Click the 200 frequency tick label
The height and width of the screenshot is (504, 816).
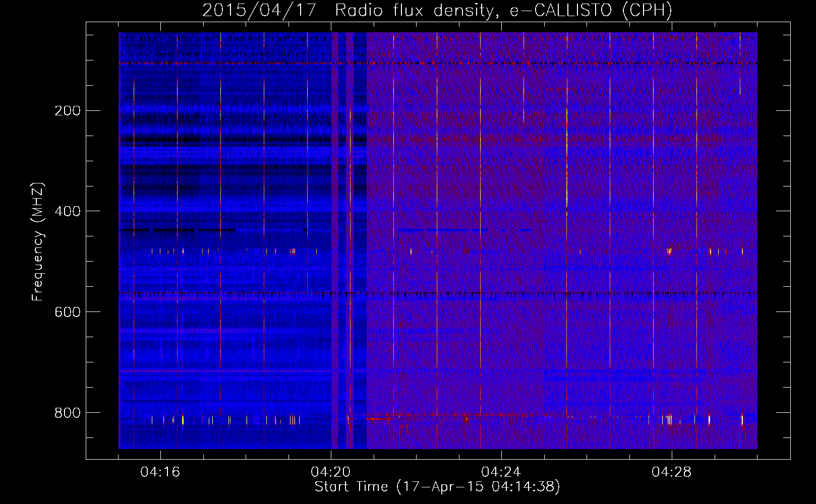pos(68,111)
